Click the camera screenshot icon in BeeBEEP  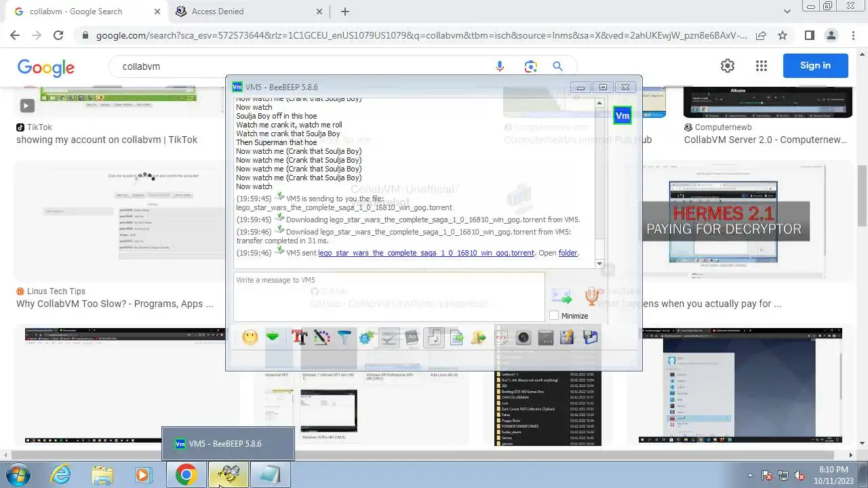coord(524,337)
